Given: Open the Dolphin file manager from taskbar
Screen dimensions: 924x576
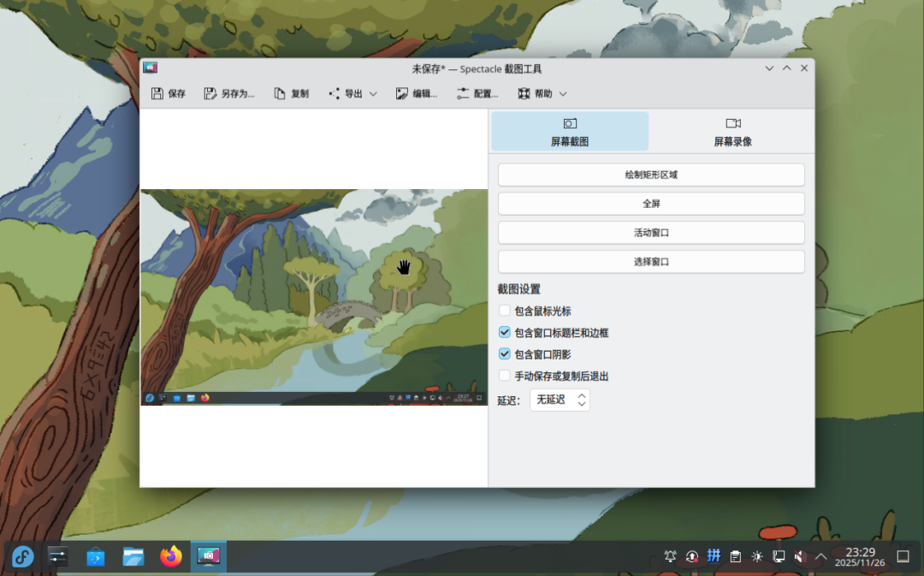Looking at the screenshot, I should click(x=133, y=556).
